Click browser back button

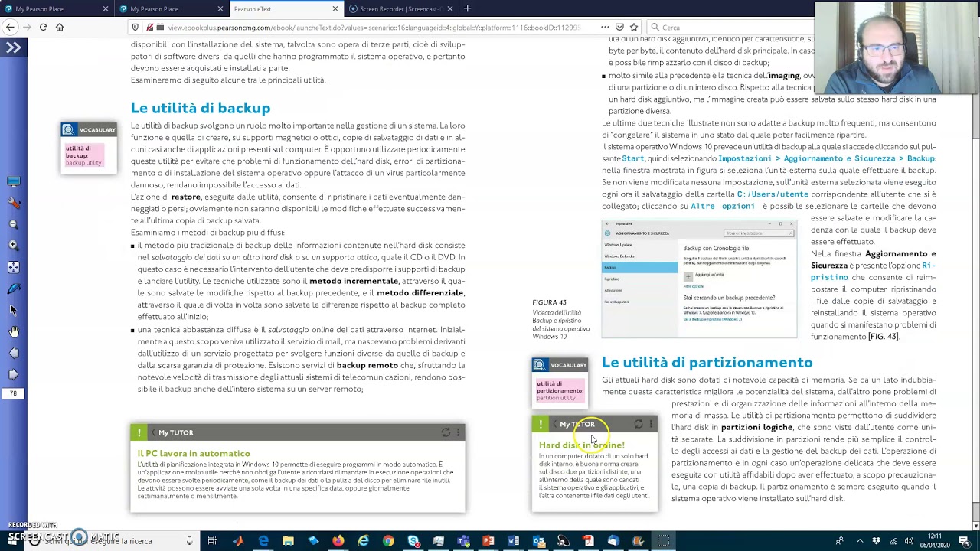point(10,27)
